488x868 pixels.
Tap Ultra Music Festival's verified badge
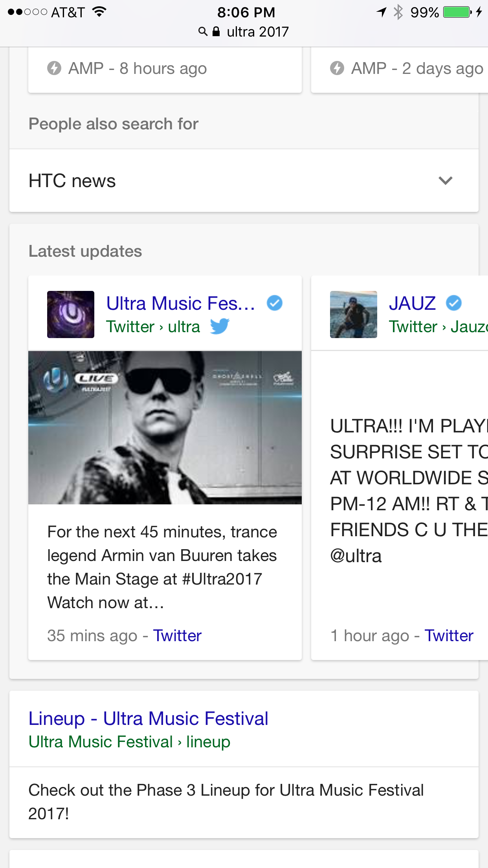[x=275, y=303]
